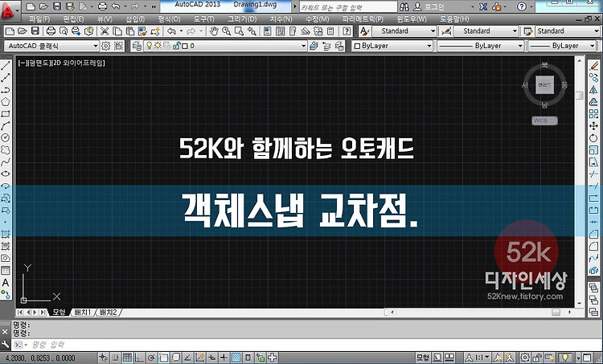Expand the Undo history arrow
The image size is (603, 364).
coord(181,31)
